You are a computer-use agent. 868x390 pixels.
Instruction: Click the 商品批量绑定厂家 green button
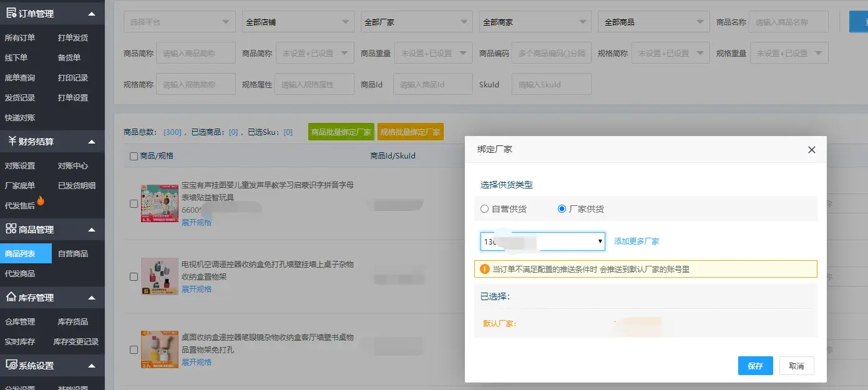click(x=341, y=132)
